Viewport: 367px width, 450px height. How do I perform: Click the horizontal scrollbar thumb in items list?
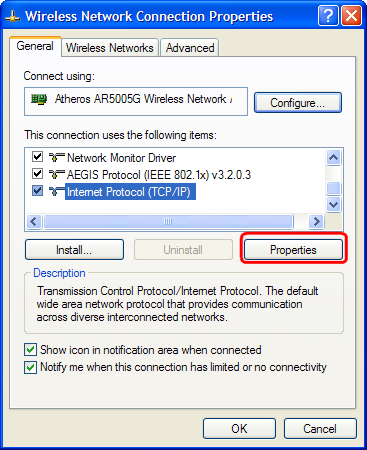[168, 221]
